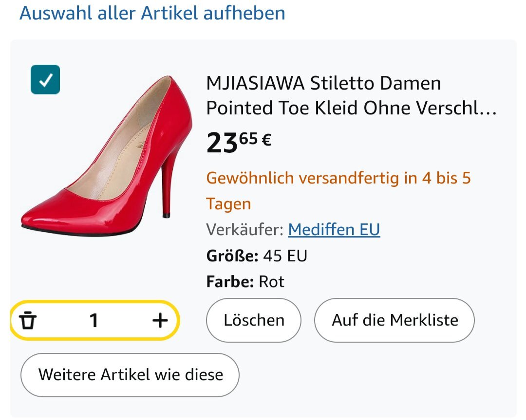
Task: Increase quantity with the plus icon
Action: pyautogui.click(x=160, y=320)
